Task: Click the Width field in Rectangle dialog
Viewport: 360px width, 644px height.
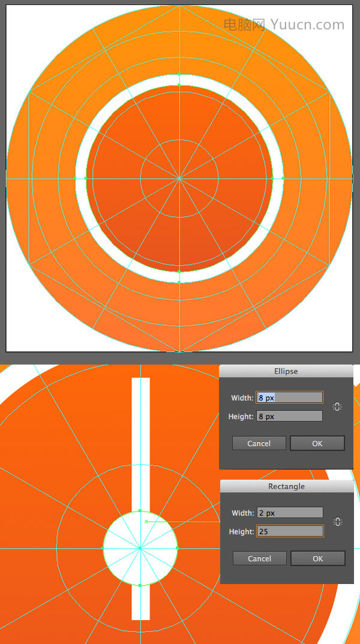Action: tap(290, 513)
